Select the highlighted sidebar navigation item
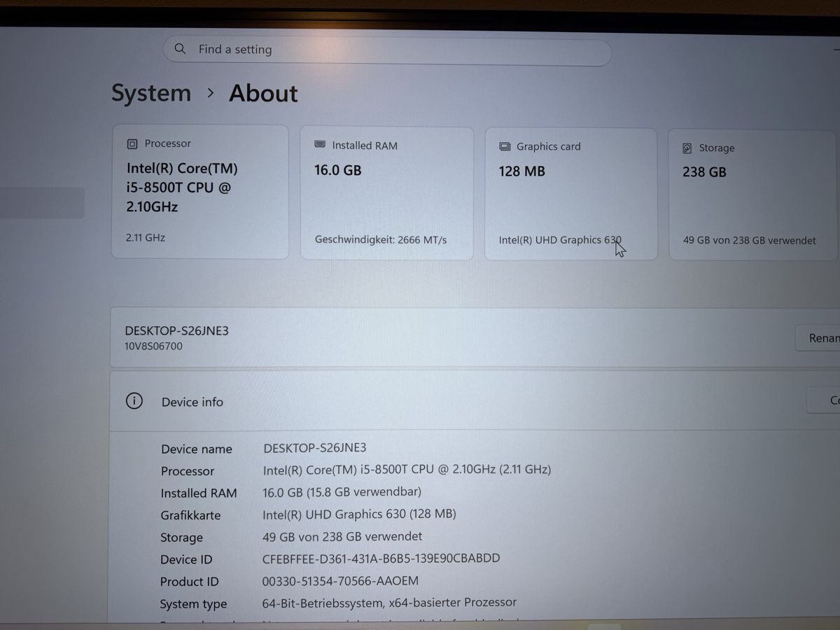This screenshot has width=840, height=630. 42,203
